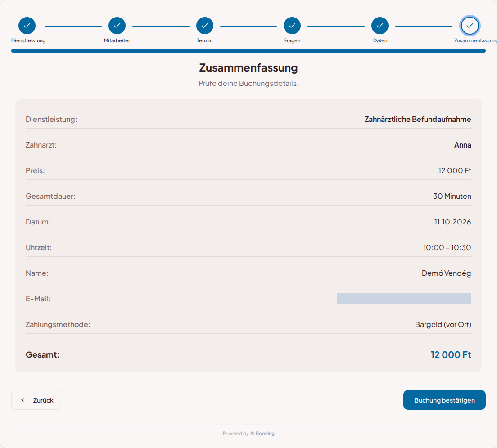Select the Termin step label

click(x=204, y=40)
